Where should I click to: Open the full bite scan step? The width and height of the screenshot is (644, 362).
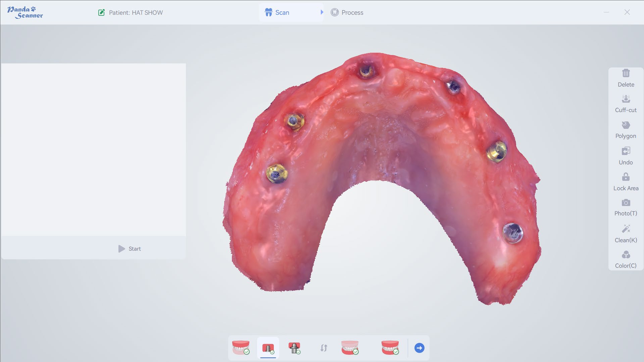(x=390, y=348)
